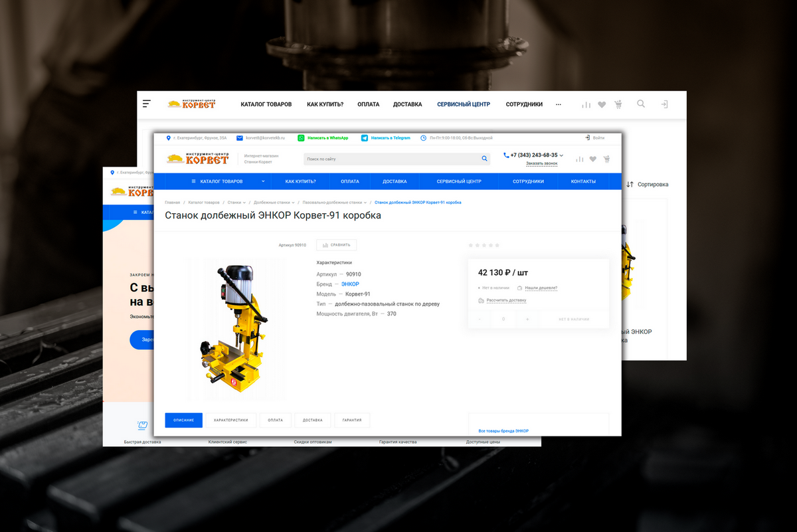797x532 pixels.
Task: Click the Нашли дешевле? link
Action: (x=541, y=288)
